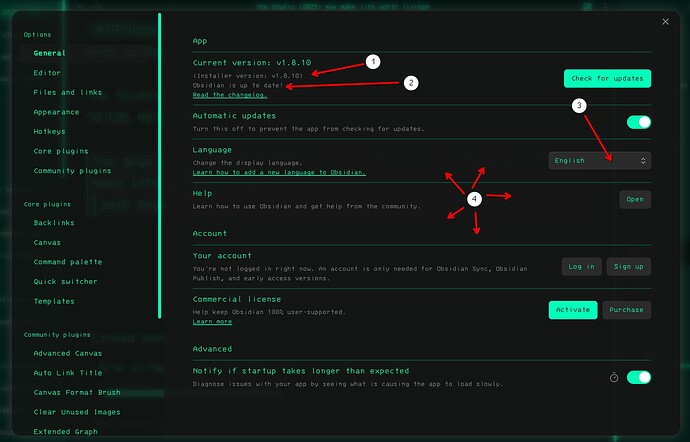
Task: Click the Sign up button
Action: tap(628, 266)
